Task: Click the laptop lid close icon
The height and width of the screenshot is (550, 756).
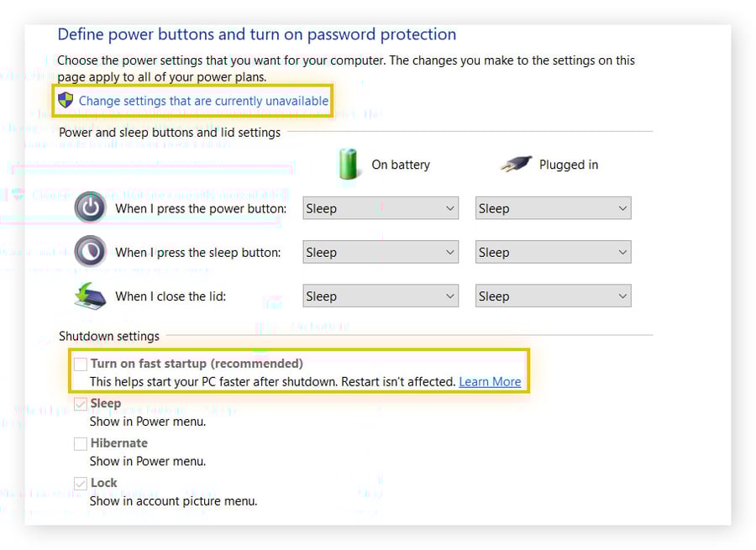Action: point(90,296)
